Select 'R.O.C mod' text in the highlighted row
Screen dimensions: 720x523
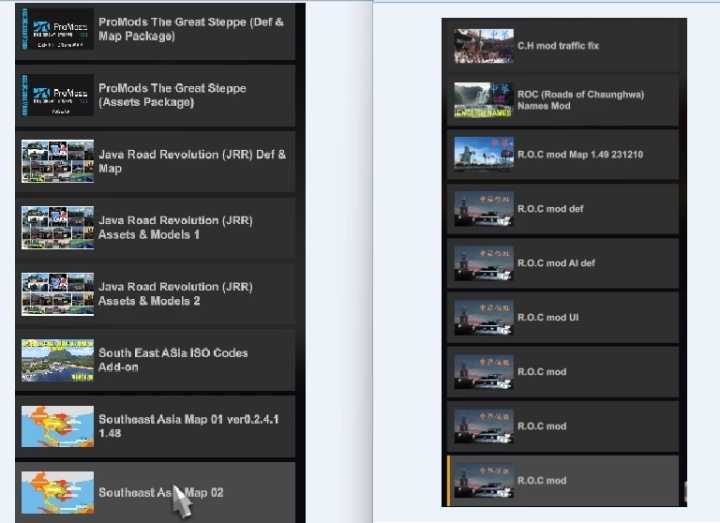pyautogui.click(x=542, y=481)
